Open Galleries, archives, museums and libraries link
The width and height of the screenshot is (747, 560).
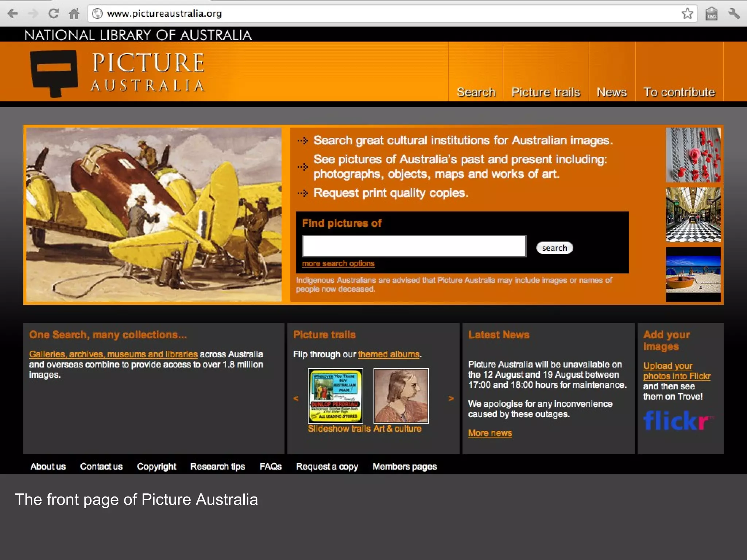tap(113, 354)
